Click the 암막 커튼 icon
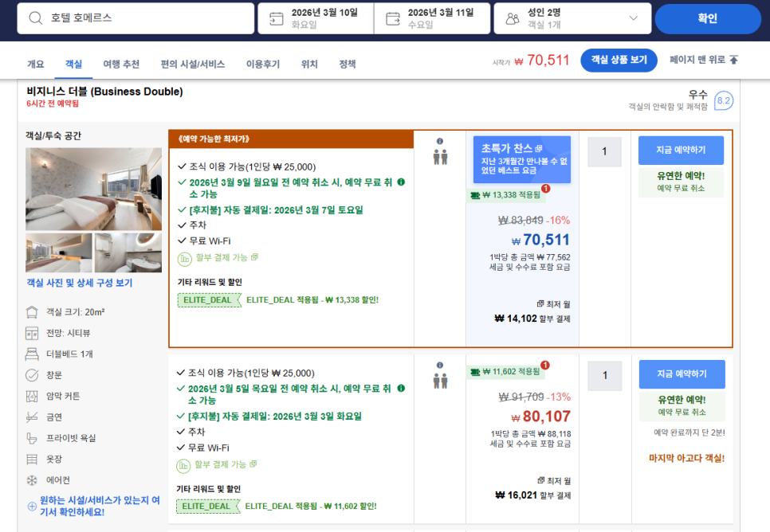Screen dimensions: 770x532 32,396
